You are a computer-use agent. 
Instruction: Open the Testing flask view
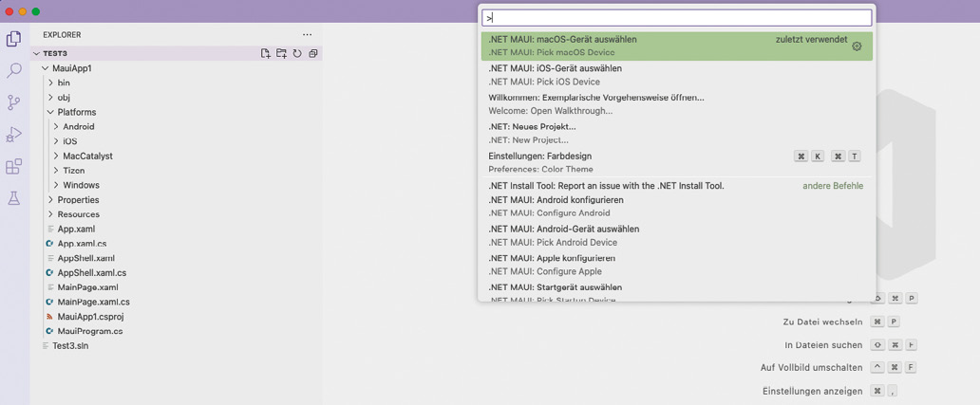pyautogui.click(x=13, y=198)
